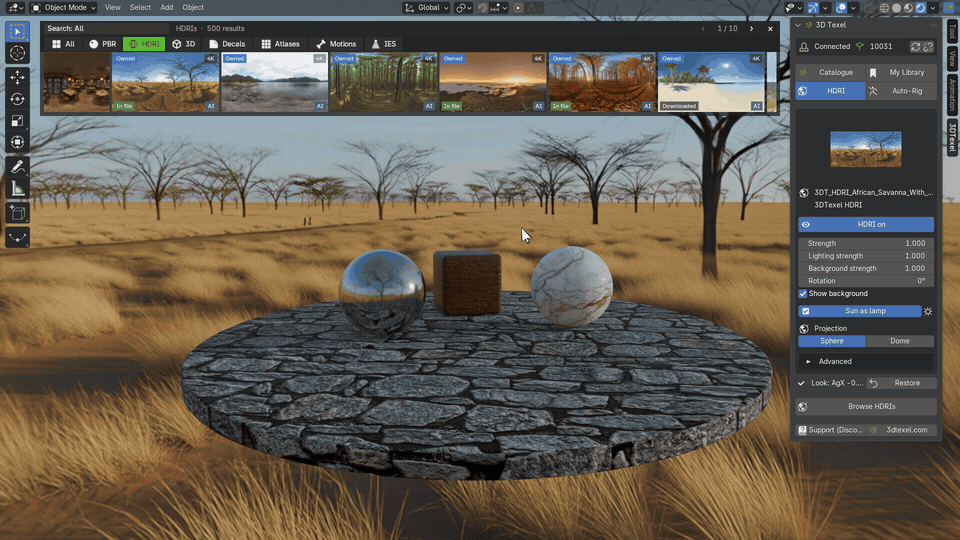The image size is (960, 540).
Task: Click the Restore button
Action: (x=901, y=383)
